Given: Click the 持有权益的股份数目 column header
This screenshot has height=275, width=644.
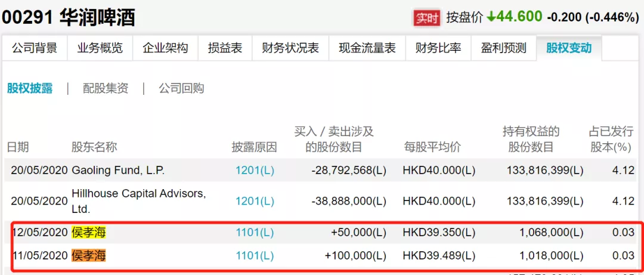Looking at the screenshot, I should tap(531, 140).
